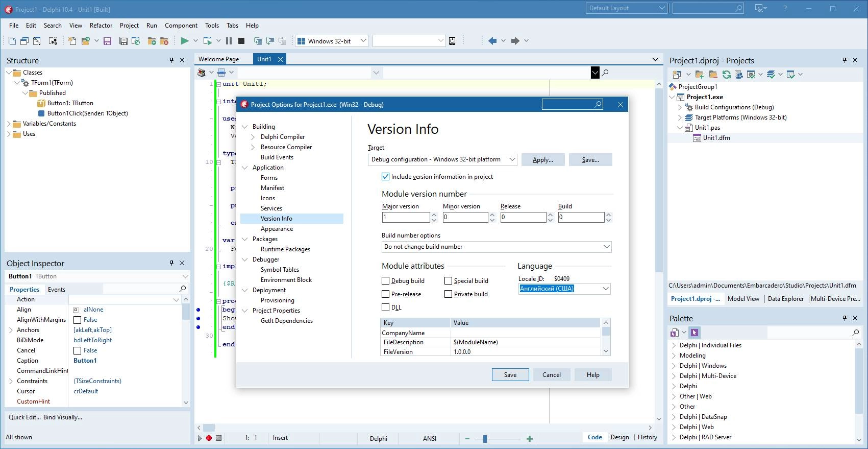The height and width of the screenshot is (449, 868).
Task: Click the Quick Edit... link
Action: tap(24, 417)
